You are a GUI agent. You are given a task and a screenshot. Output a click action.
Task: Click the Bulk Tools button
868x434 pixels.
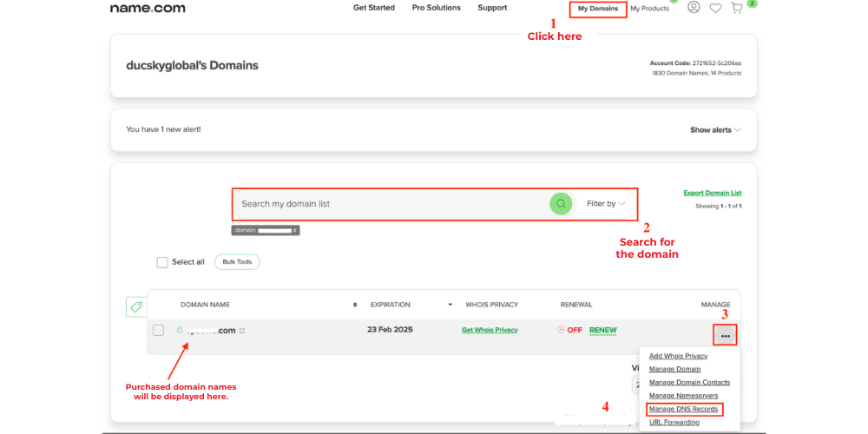237,262
